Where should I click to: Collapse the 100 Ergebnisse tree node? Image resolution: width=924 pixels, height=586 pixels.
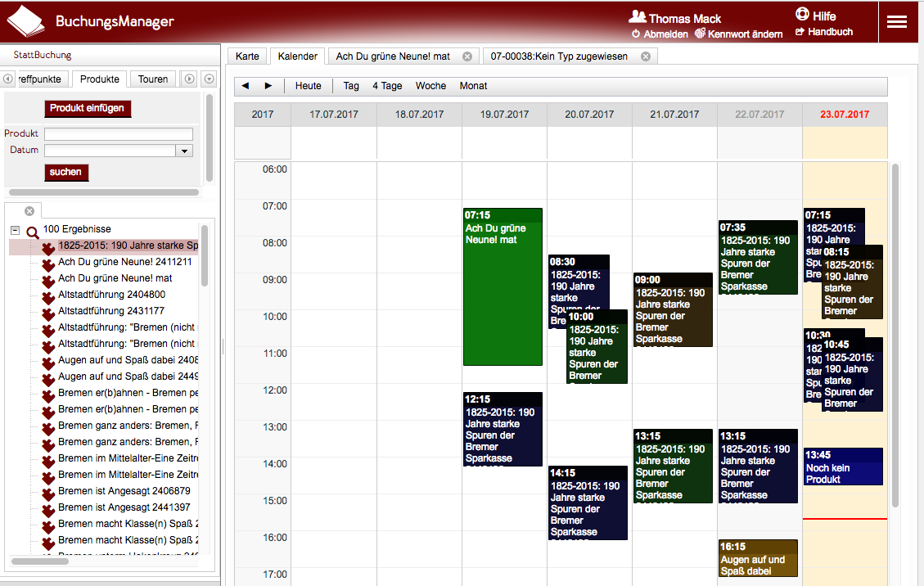[x=15, y=230]
